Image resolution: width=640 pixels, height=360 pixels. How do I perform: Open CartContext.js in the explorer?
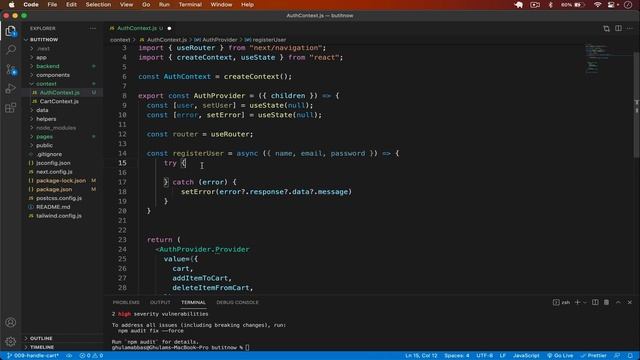(x=59, y=101)
